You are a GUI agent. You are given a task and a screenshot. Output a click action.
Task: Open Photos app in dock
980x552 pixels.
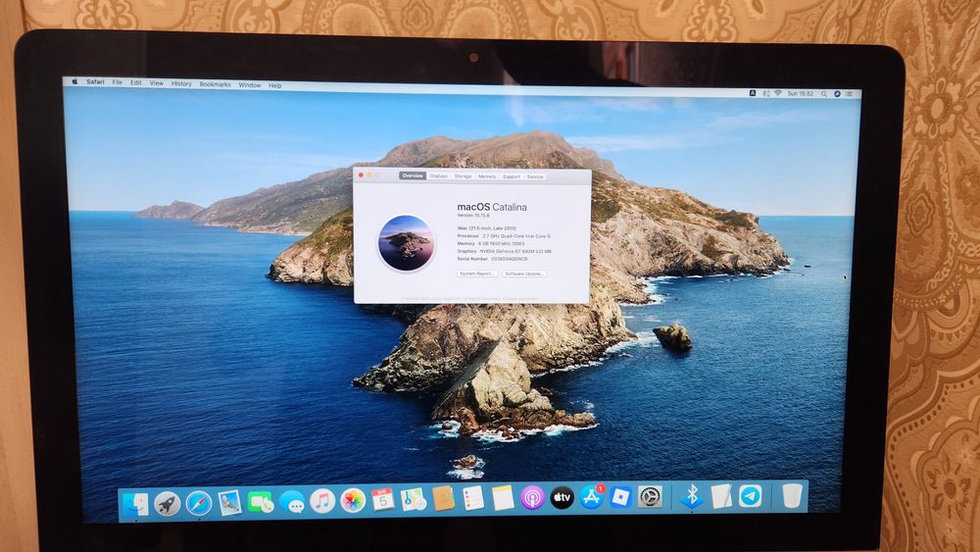(x=353, y=500)
